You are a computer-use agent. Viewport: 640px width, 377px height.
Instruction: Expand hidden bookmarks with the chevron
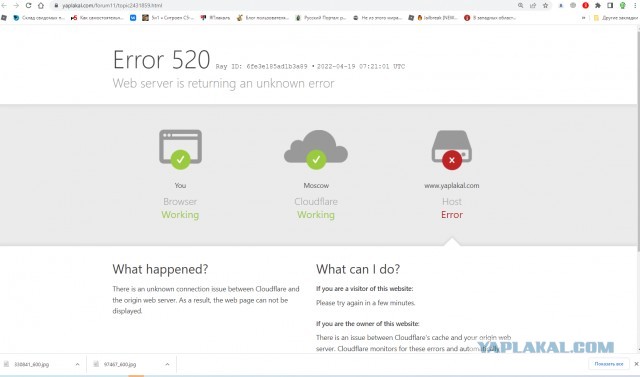[583, 18]
